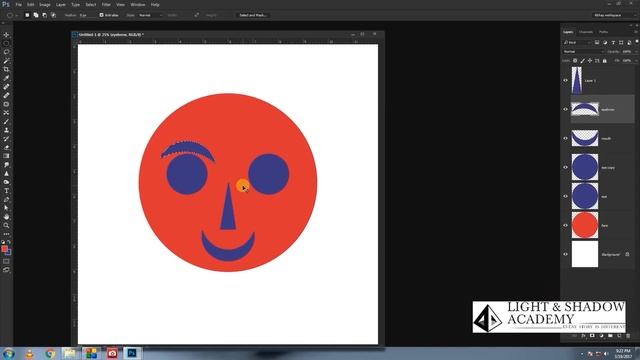Open the Edit menu
The image size is (640, 360).
(x=31, y=4)
